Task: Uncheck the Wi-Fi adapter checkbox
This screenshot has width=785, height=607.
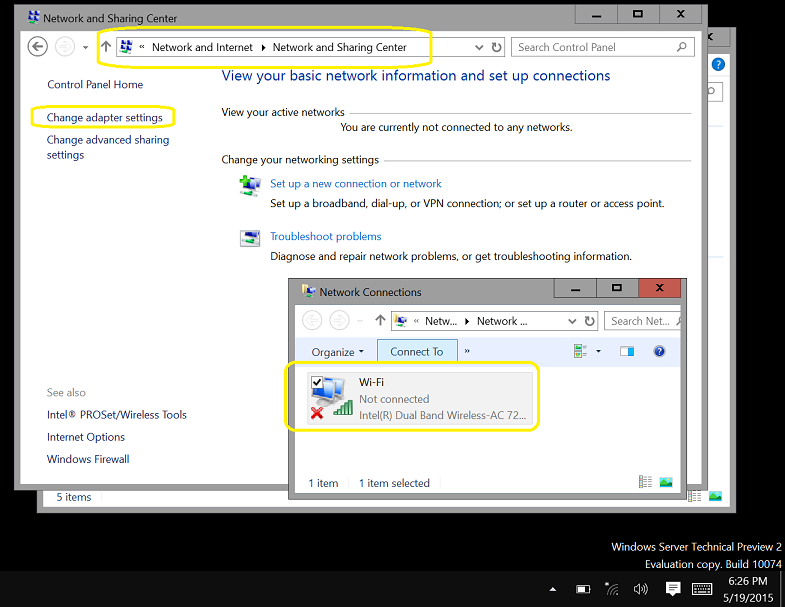Action: point(317,383)
